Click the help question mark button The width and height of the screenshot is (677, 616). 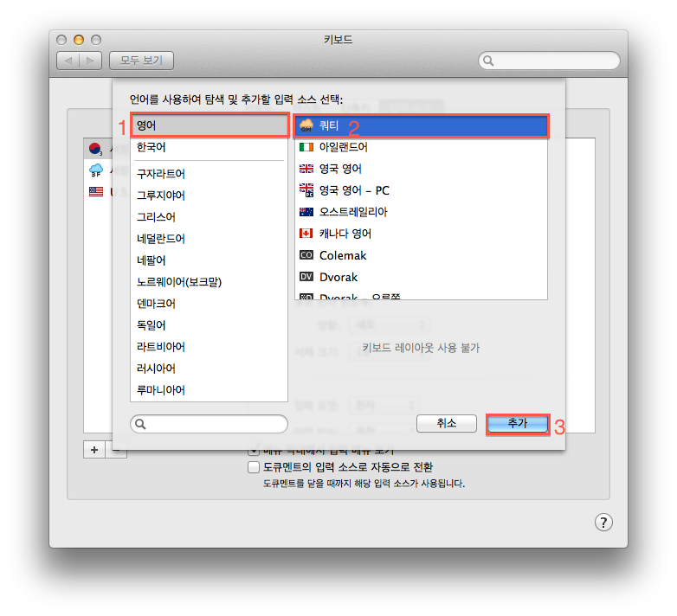(x=603, y=522)
